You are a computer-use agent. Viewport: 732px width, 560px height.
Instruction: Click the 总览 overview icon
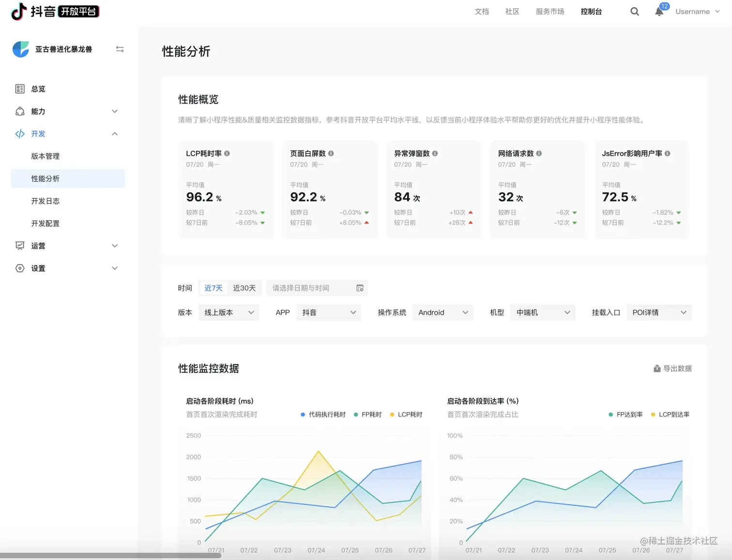[20, 89]
